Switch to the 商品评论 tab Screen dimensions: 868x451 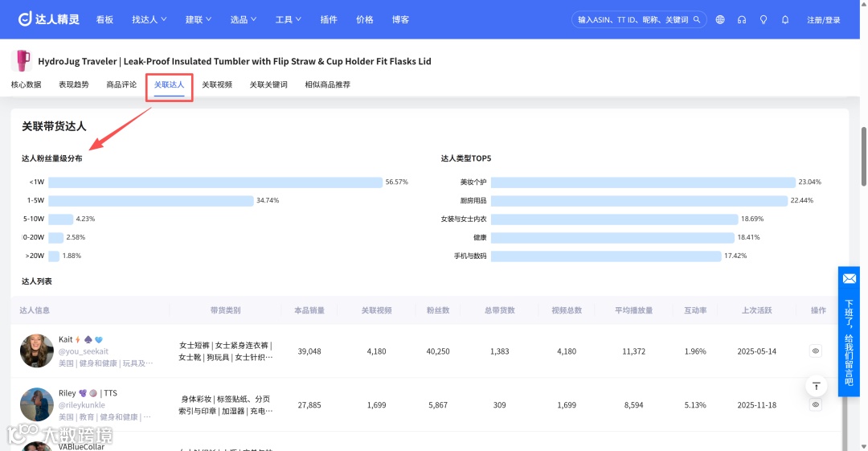(x=121, y=84)
